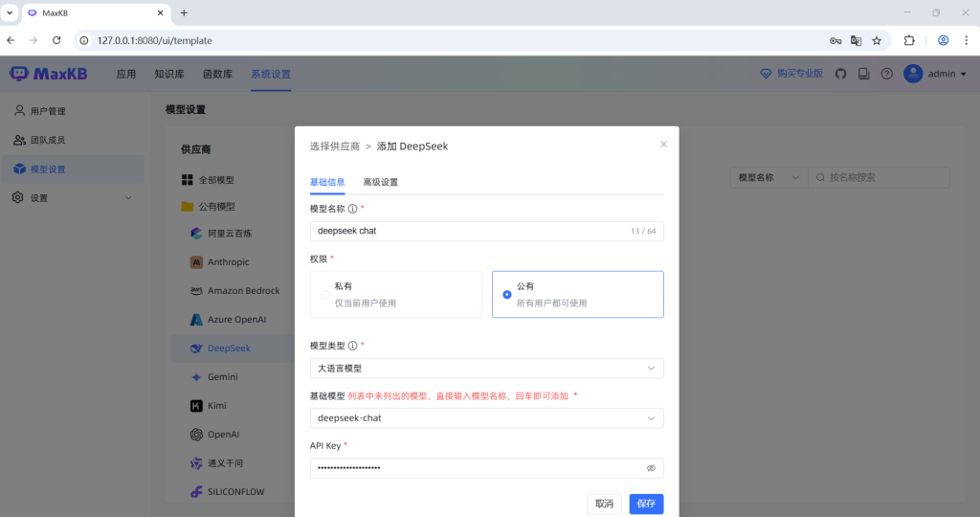Click the help question mark icon
This screenshot has width=980, height=517.
pos(887,74)
